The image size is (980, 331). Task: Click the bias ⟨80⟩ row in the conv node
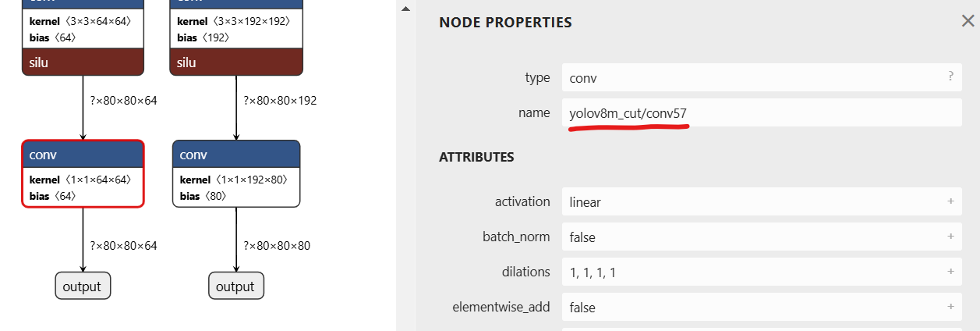205,196
